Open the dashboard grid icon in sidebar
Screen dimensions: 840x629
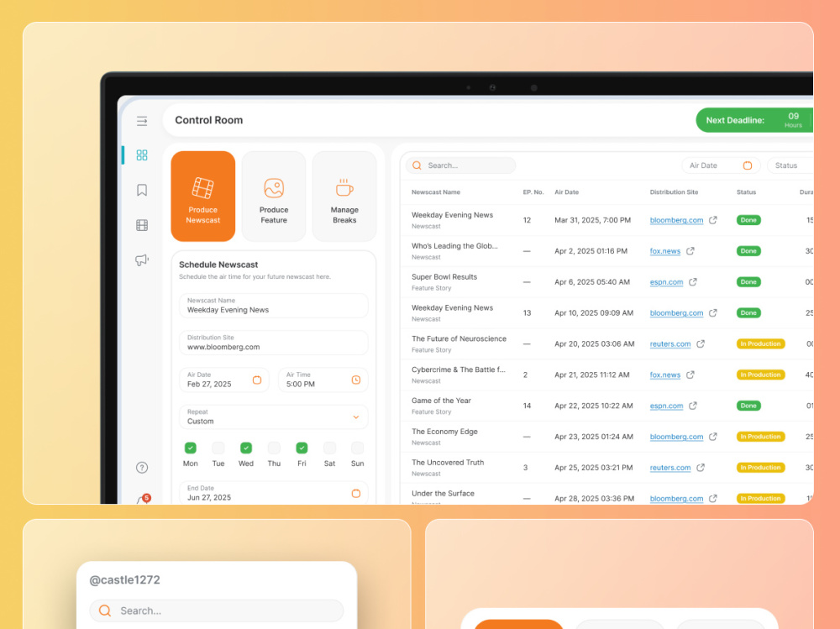(x=142, y=155)
